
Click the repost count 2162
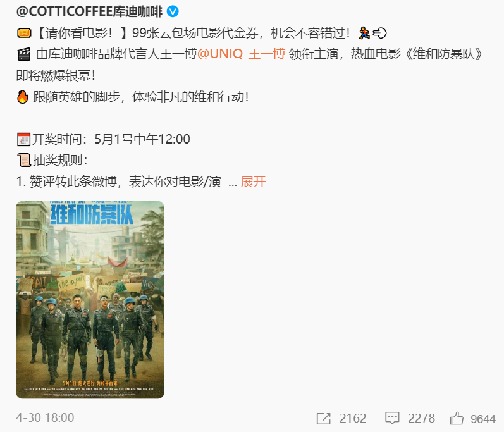(x=353, y=419)
